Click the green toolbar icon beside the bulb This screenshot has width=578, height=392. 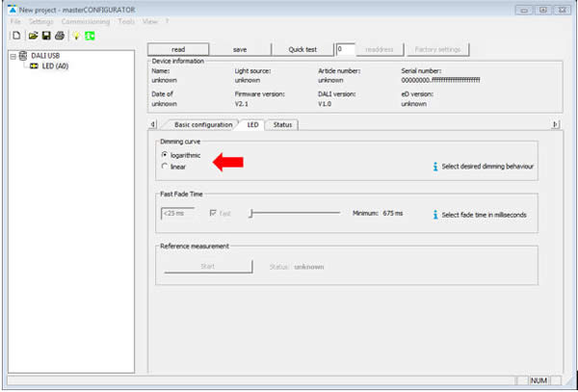pos(89,36)
